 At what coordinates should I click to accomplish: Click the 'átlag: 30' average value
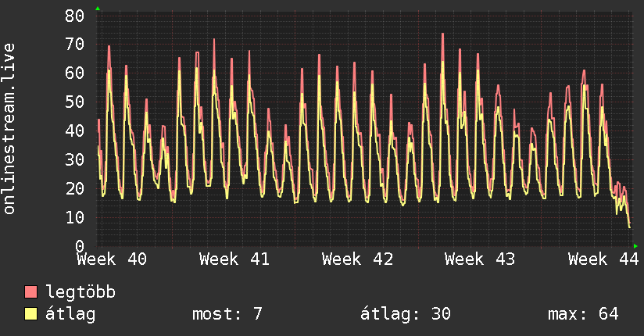point(406,314)
